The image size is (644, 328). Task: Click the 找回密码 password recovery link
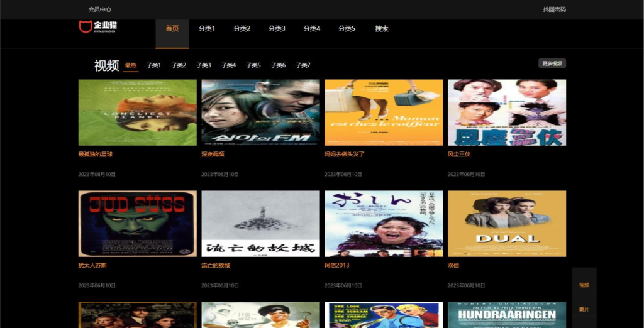(554, 9)
